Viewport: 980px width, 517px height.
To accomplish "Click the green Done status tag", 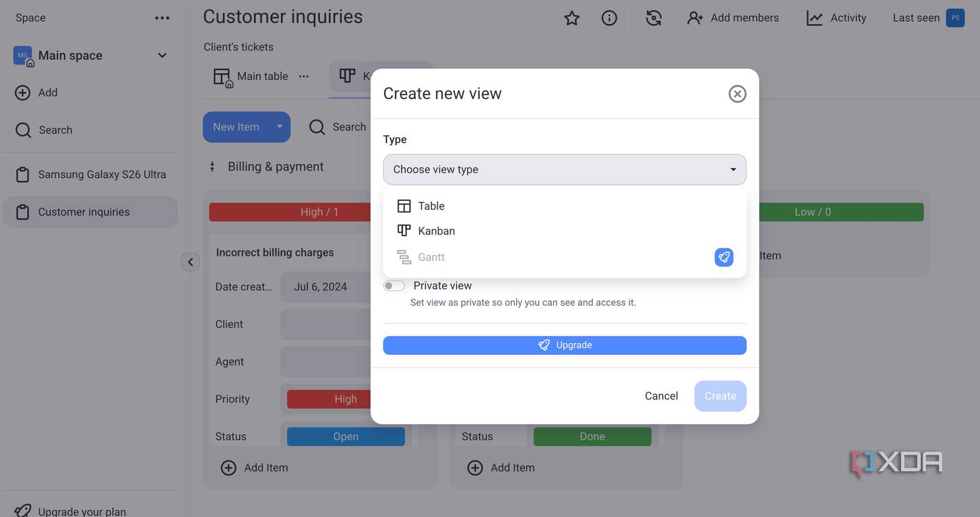I will [x=592, y=437].
